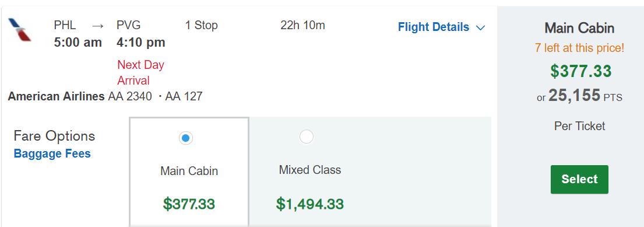This screenshot has width=644, height=227.
Task: Click the Next Day Arrival notice
Action: pos(141,72)
